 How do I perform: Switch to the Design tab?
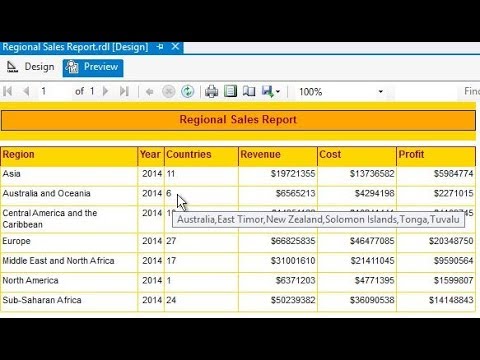tap(31, 67)
